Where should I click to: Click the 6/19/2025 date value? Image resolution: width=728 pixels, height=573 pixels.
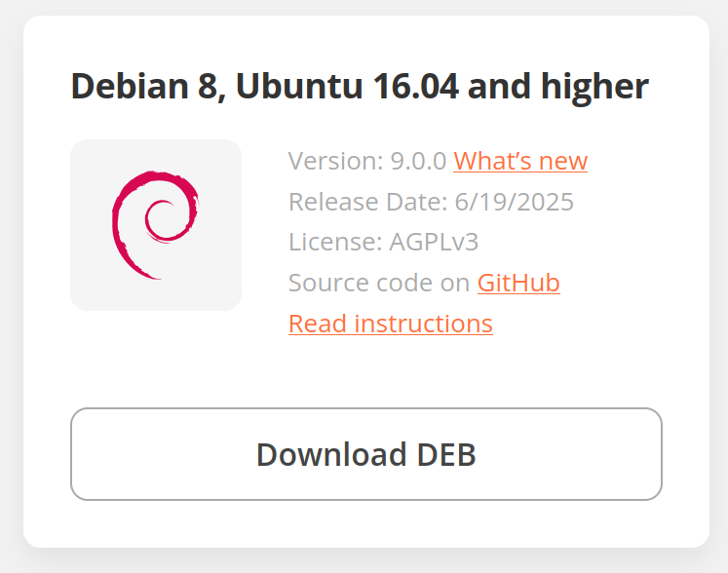(x=514, y=202)
